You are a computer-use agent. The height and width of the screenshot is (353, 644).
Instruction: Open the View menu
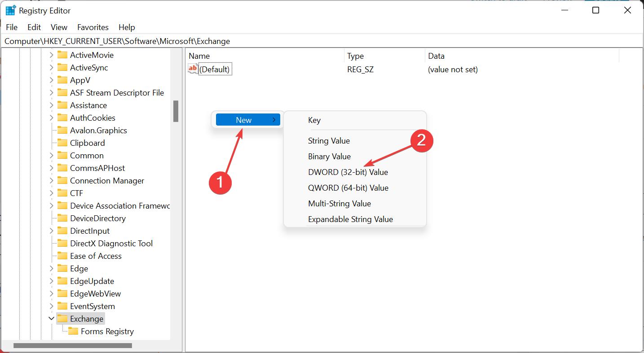[x=59, y=27]
